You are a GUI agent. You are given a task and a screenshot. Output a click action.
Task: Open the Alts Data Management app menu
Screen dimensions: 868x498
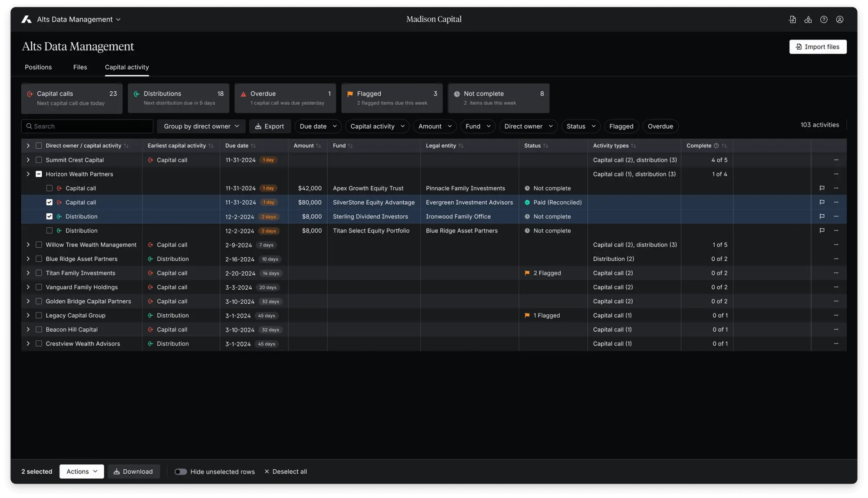[79, 20]
